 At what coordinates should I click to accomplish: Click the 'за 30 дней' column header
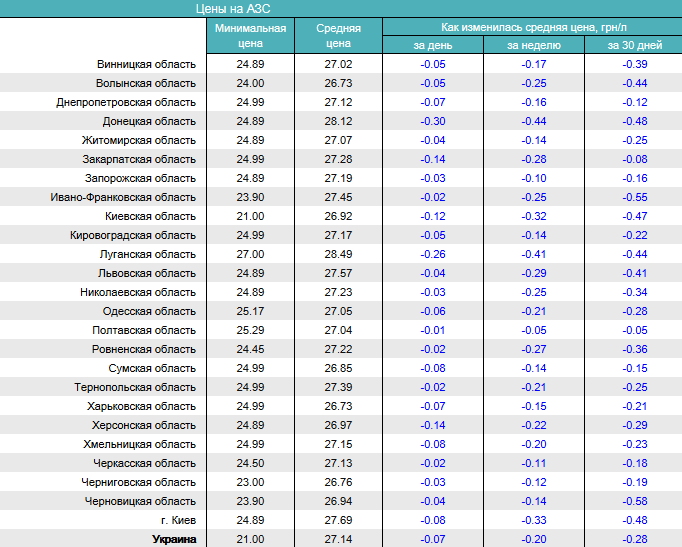tap(634, 45)
